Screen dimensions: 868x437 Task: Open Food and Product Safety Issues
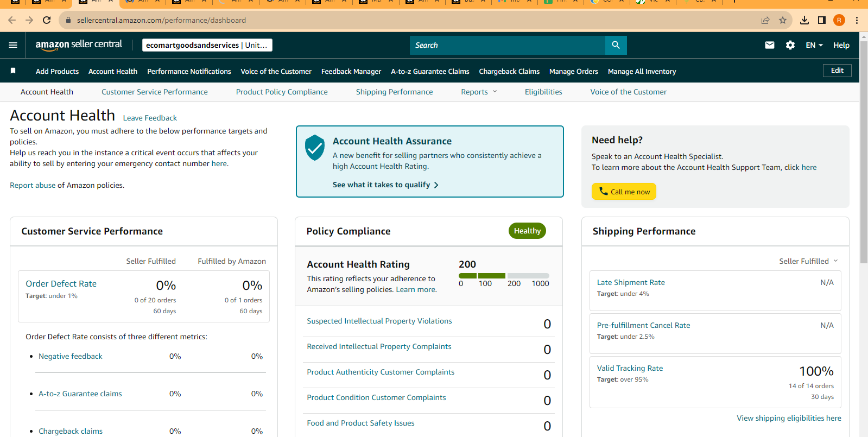tap(360, 423)
